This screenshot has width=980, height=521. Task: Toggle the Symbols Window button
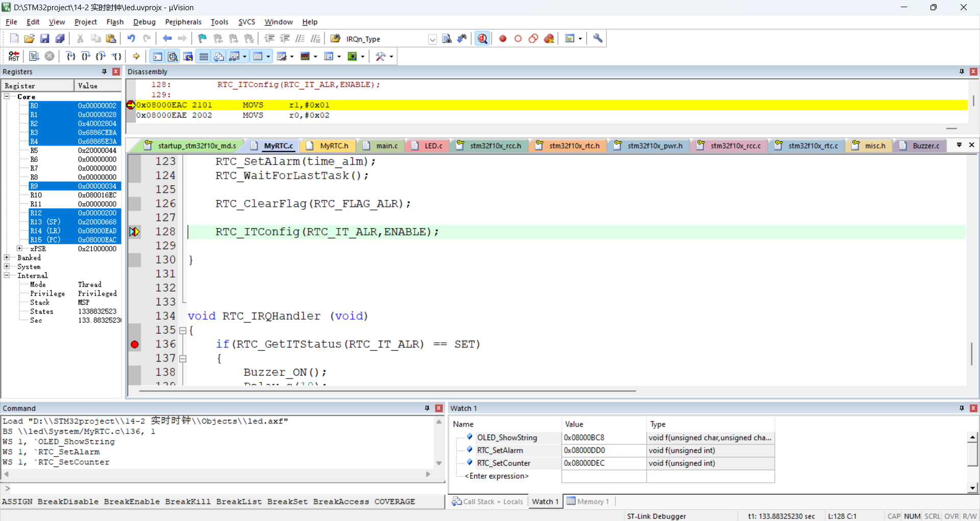(188, 56)
